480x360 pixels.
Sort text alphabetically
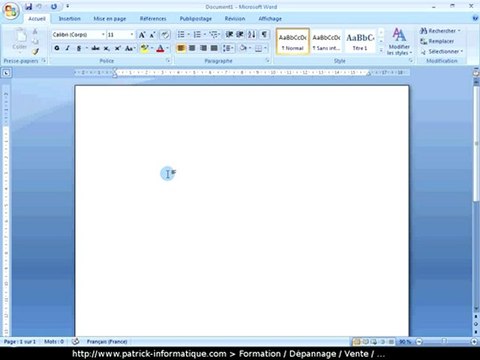[x=252, y=34]
